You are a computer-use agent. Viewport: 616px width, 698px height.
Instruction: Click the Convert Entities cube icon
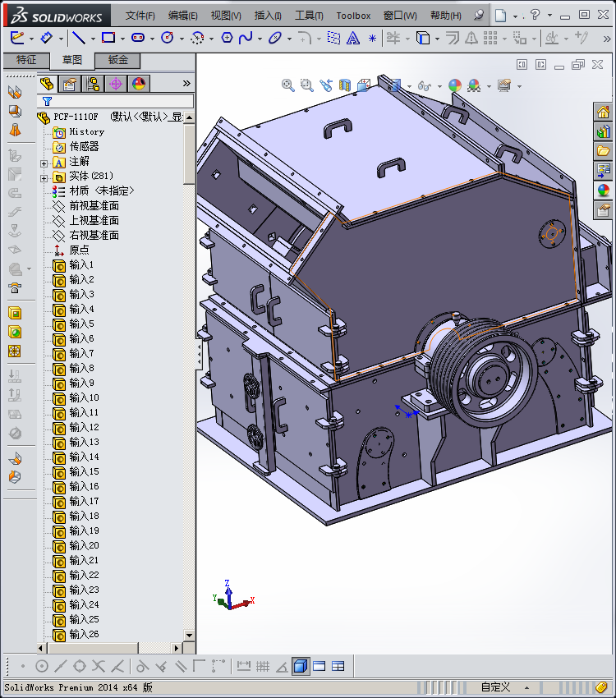[x=423, y=39]
